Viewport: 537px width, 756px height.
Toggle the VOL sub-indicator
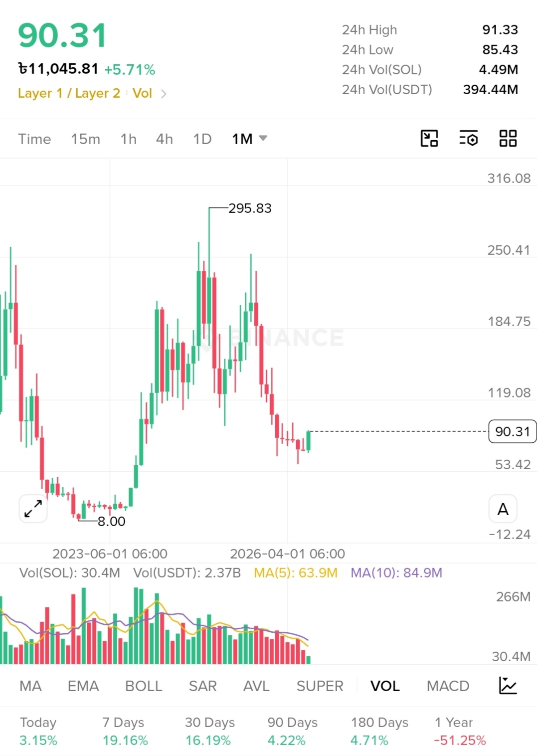click(x=385, y=686)
